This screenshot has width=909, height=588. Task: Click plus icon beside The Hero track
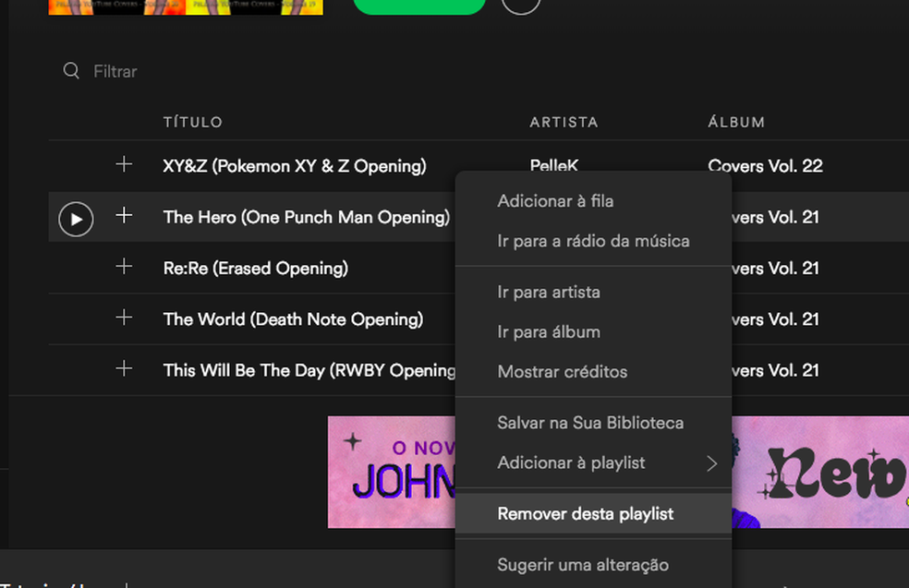124,215
